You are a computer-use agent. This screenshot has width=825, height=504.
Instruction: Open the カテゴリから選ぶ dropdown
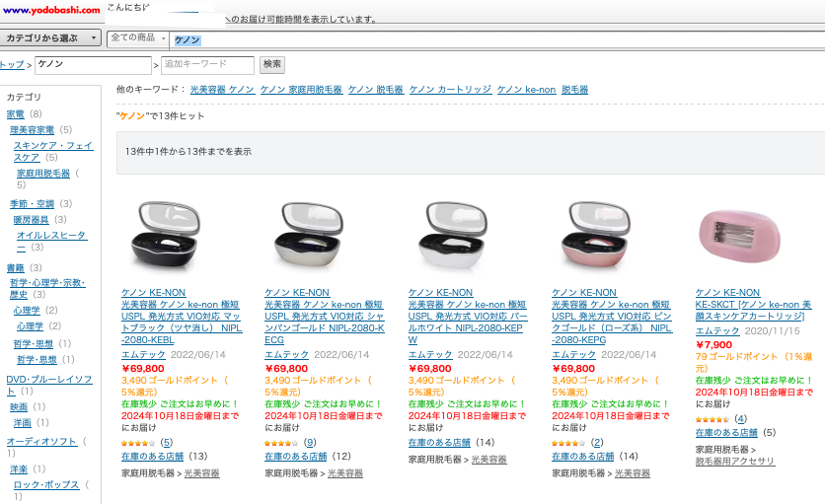pyautogui.click(x=50, y=37)
